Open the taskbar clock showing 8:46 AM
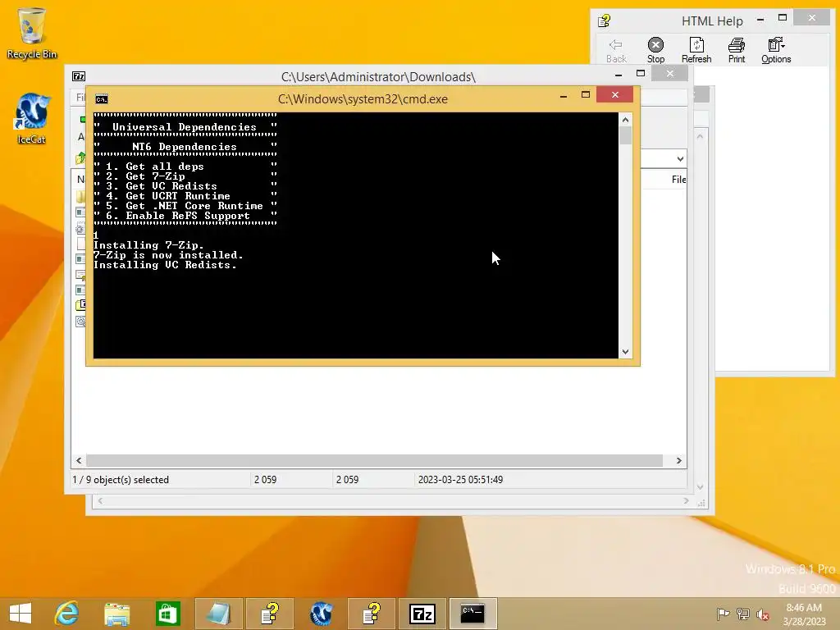Image resolution: width=840 pixels, height=630 pixels. (804, 614)
